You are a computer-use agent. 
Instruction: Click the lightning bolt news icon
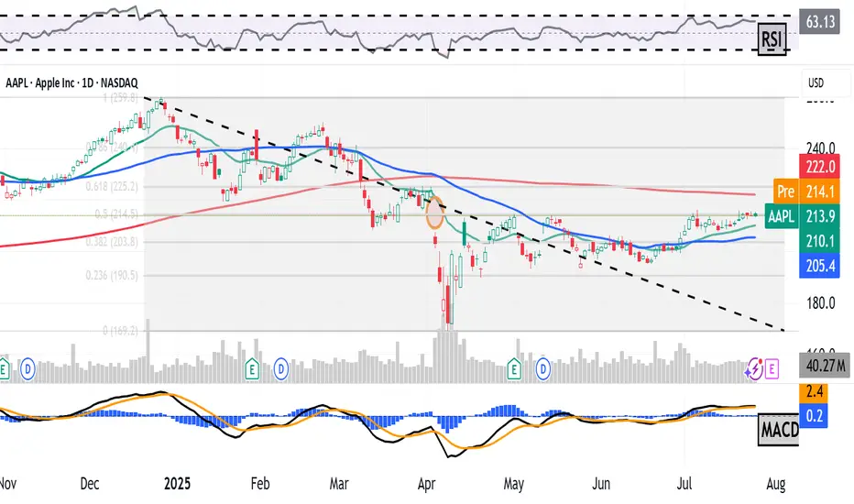coord(754,369)
